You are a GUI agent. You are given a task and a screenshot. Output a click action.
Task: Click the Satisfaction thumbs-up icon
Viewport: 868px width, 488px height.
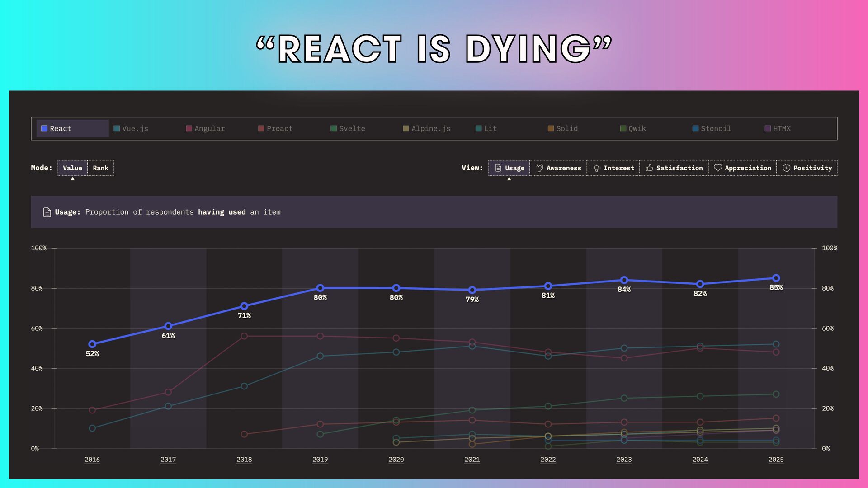point(649,168)
